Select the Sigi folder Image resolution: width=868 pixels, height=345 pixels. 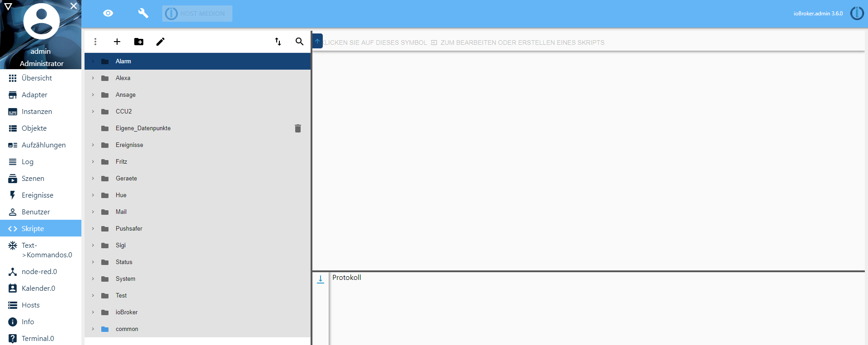(x=198, y=245)
